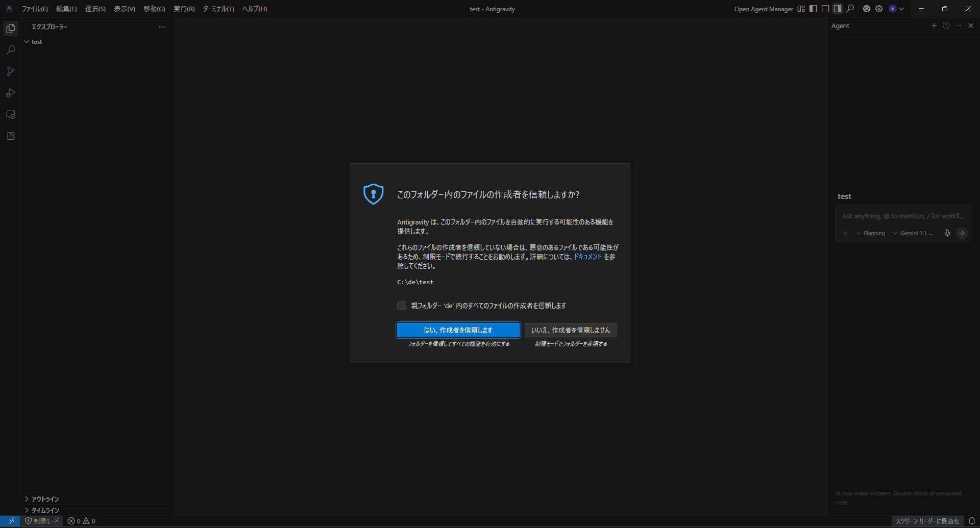Open the Source Control view icon
The width and height of the screenshot is (980, 528).
(11, 71)
